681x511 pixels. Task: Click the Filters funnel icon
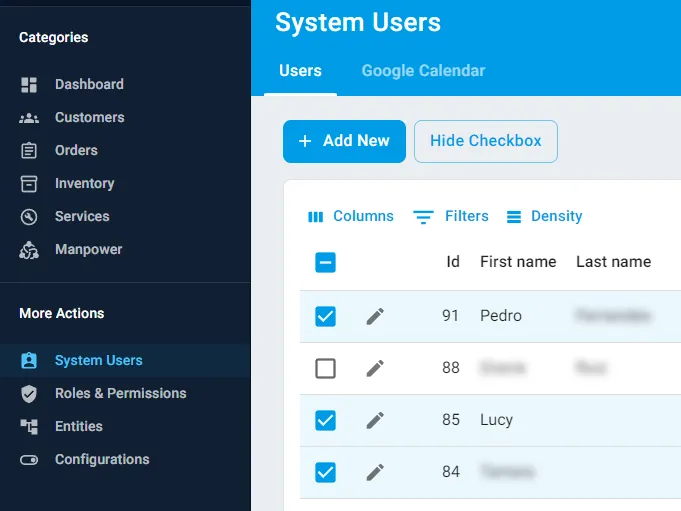point(423,217)
